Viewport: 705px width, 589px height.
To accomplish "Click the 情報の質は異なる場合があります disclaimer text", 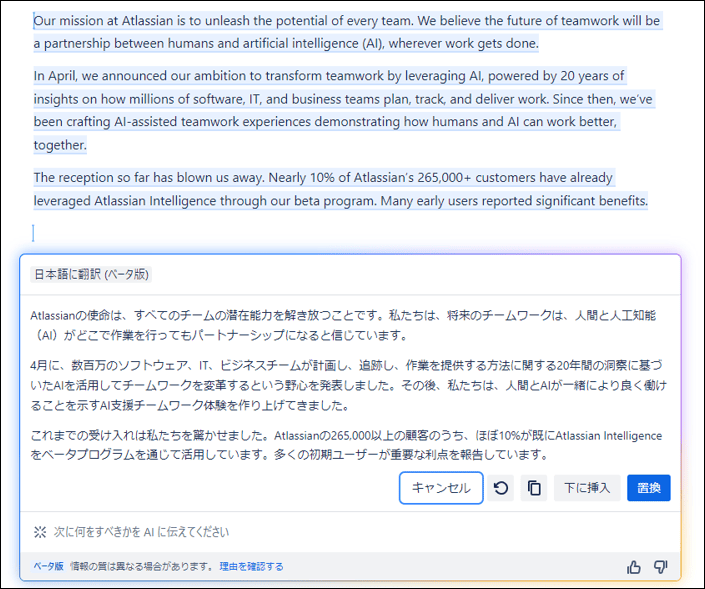I will [142, 567].
